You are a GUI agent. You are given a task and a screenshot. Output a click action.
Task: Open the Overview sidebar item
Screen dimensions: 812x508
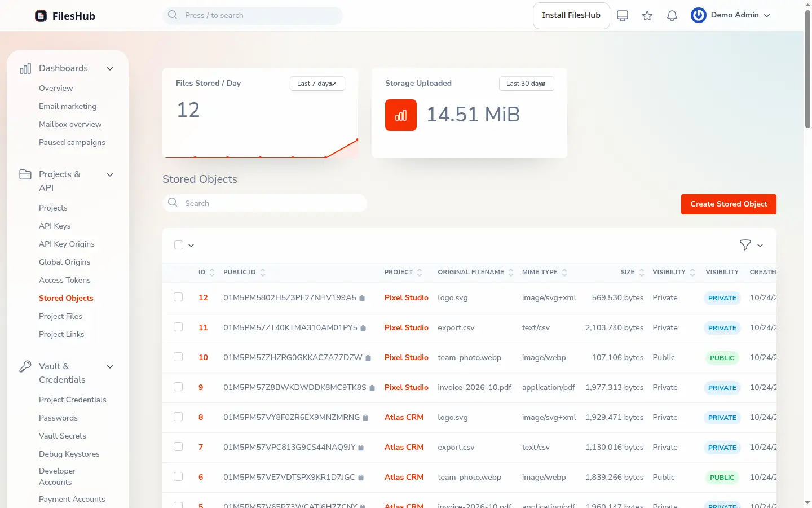pyautogui.click(x=56, y=88)
